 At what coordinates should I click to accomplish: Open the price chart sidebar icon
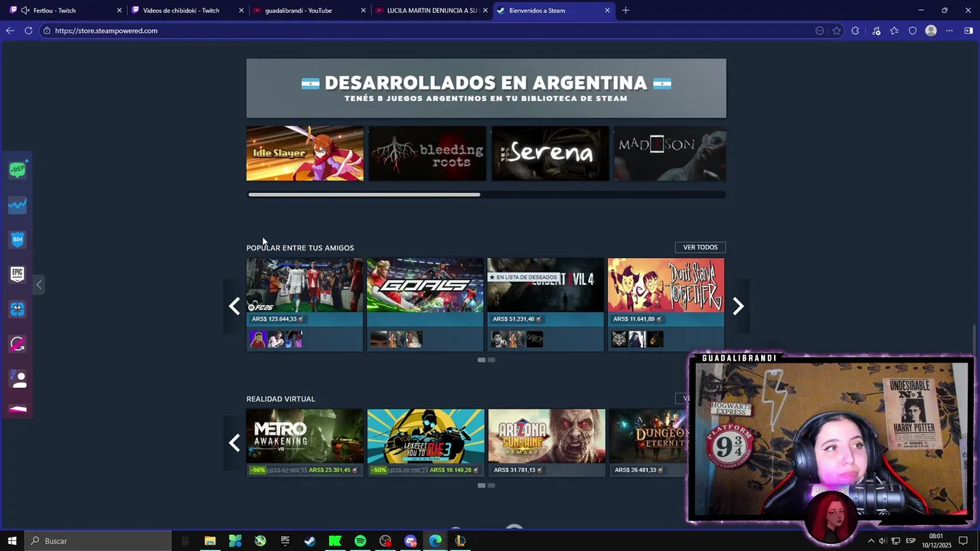(18, 205)
